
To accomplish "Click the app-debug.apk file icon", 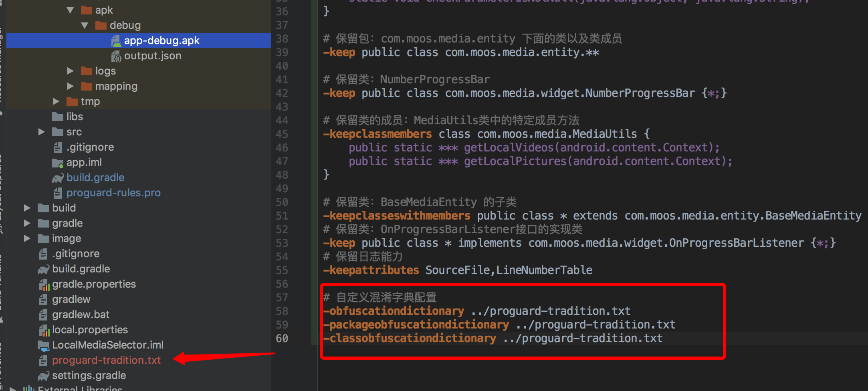I will (116, 40).
